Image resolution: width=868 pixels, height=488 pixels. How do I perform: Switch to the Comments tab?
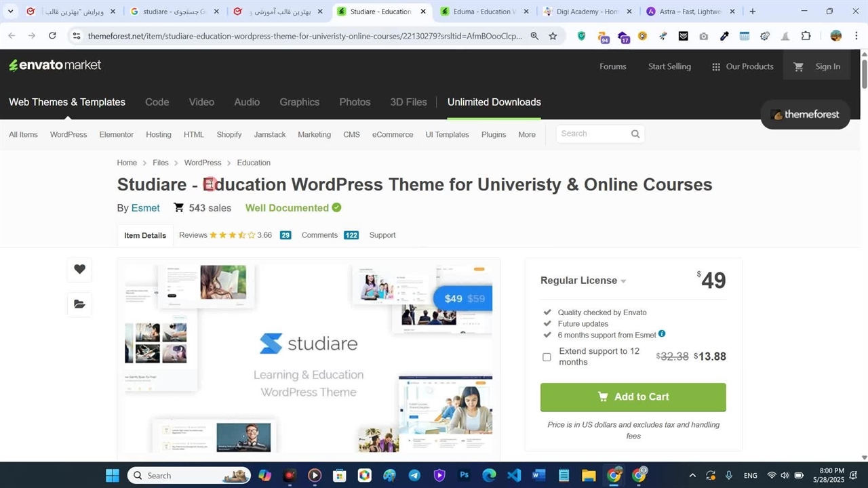click(319, 235)
